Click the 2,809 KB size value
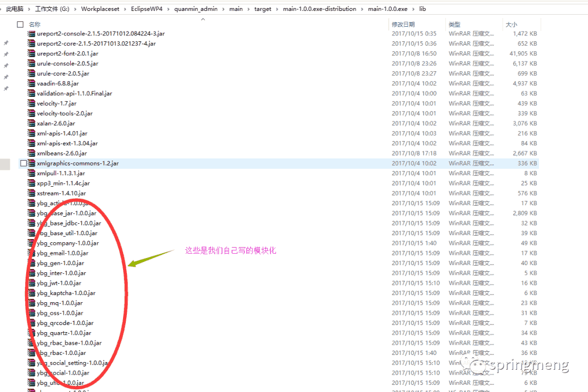Image resolution: width=588 pixels, height=392 pixels. pos(525,213)
